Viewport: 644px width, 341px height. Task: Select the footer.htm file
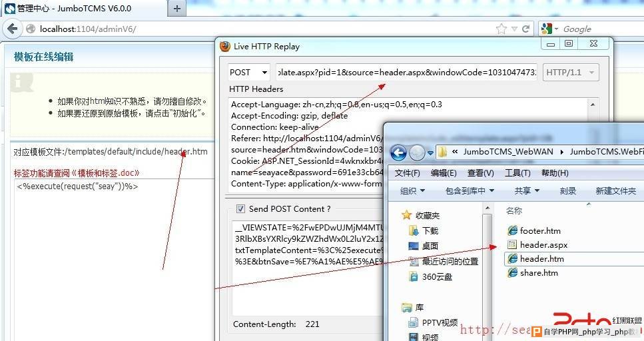[534, 230]
